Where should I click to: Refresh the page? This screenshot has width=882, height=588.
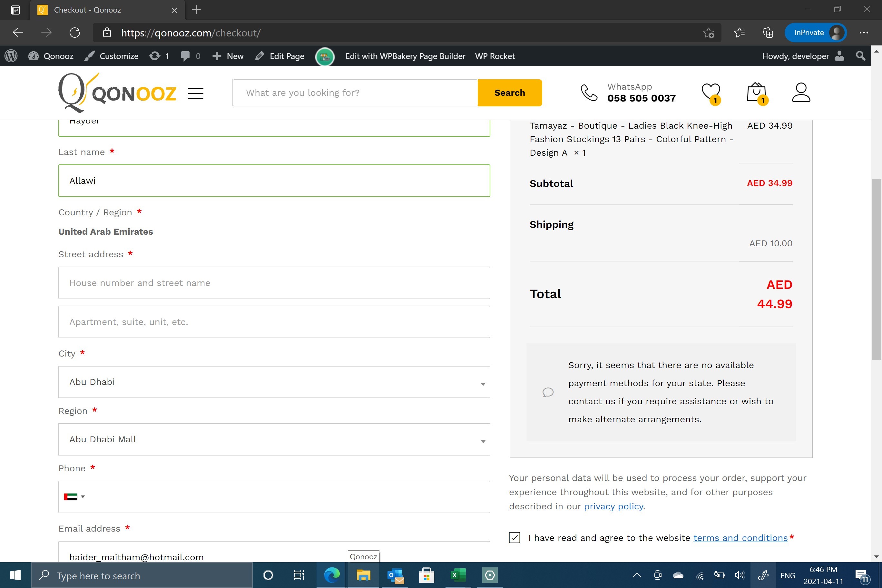(x=74, y=33)
